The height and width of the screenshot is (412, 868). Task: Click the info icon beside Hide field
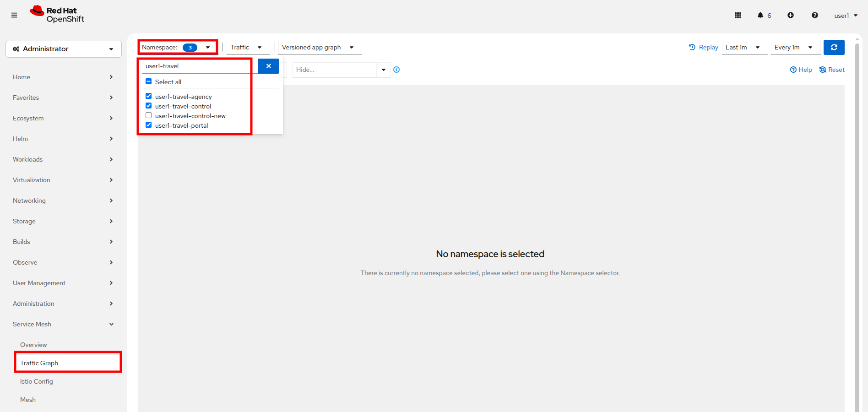tap(396, 70)
